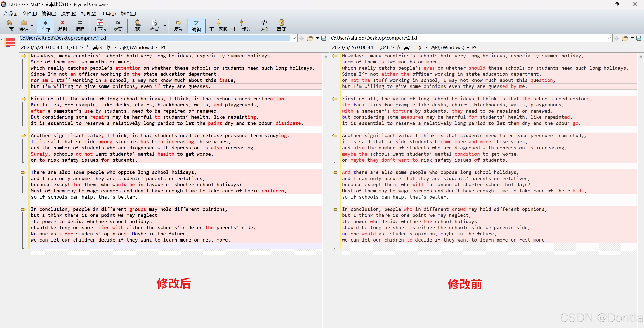Expand the 会话 toolbar dropdown arrow
The height and width of the screenshot is (328, 644).
pos(32,26)
